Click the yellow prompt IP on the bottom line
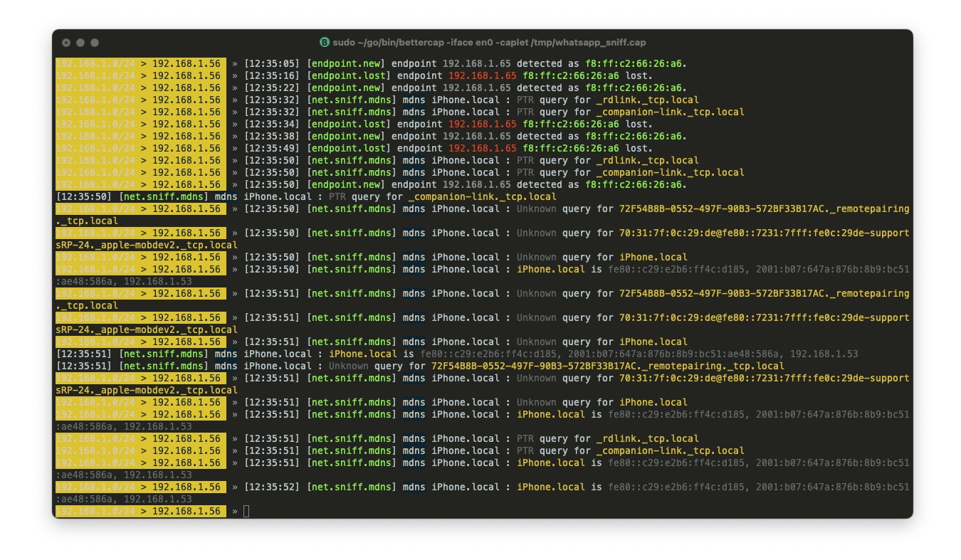This screenshot has height=560, width=961. pyautogui.click(x=187, y=512)
